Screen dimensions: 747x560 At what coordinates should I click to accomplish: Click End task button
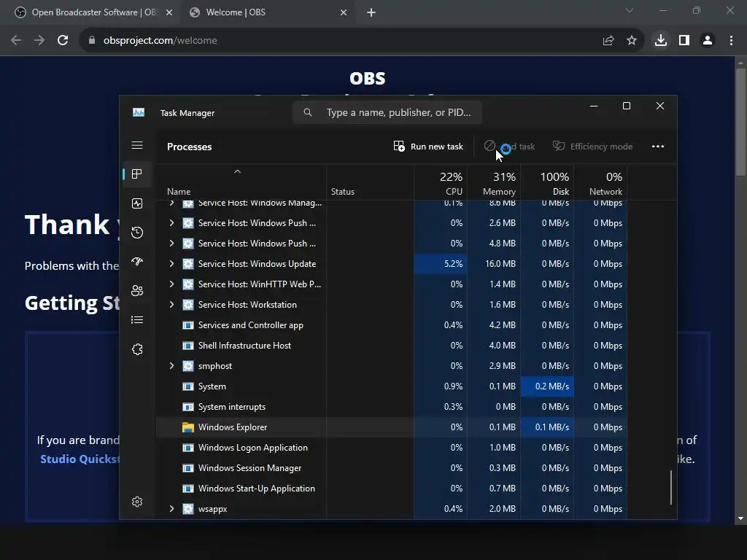pyautogui.click(x=510, y=147)
